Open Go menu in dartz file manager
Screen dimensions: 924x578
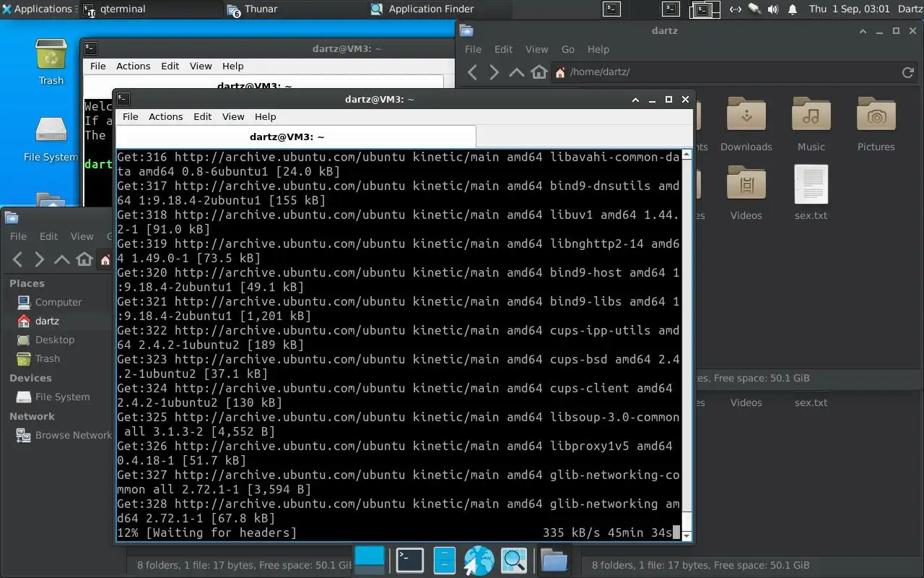click(568, 49)
